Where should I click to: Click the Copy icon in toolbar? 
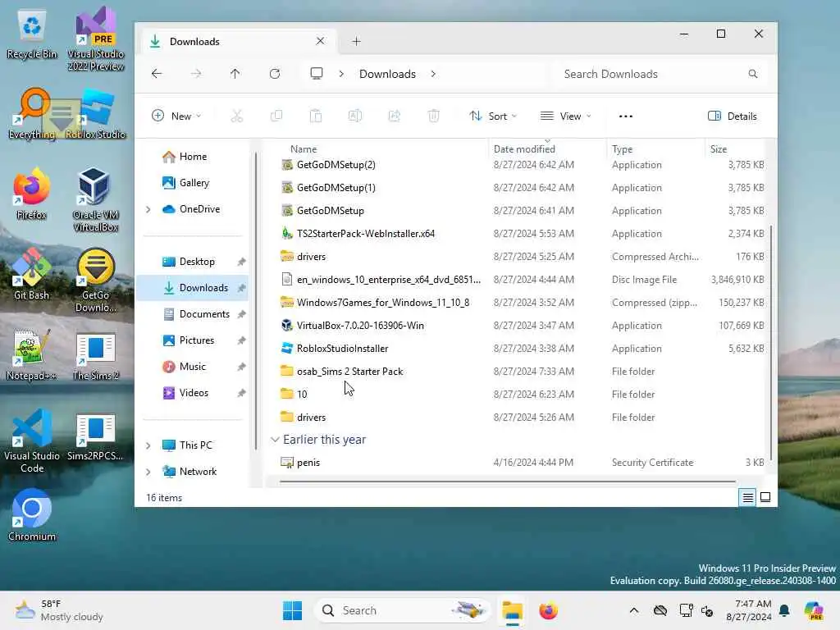coord(276,116)
